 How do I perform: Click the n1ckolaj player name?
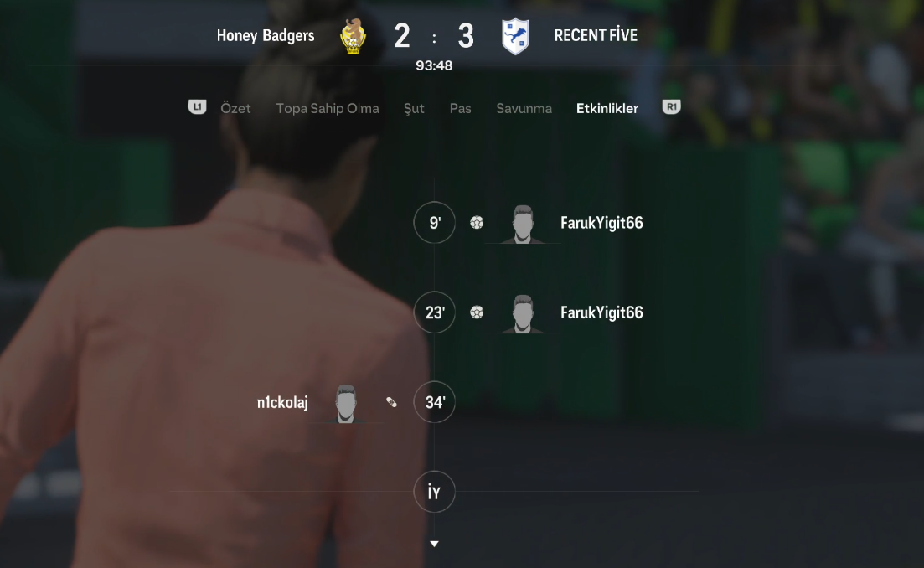(x=282, y=402)
